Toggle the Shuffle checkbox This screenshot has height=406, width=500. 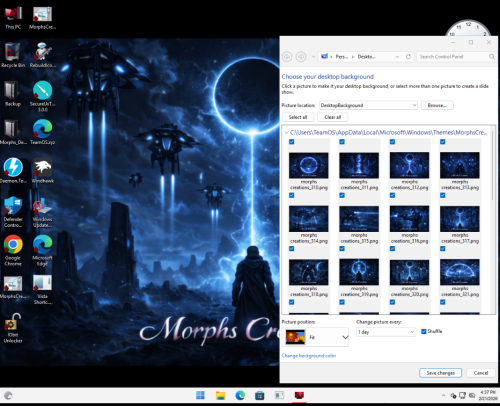(x=424, y=331)
